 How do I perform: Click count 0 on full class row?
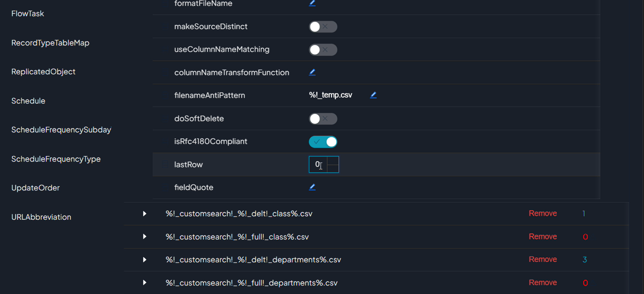click(585, 237)
